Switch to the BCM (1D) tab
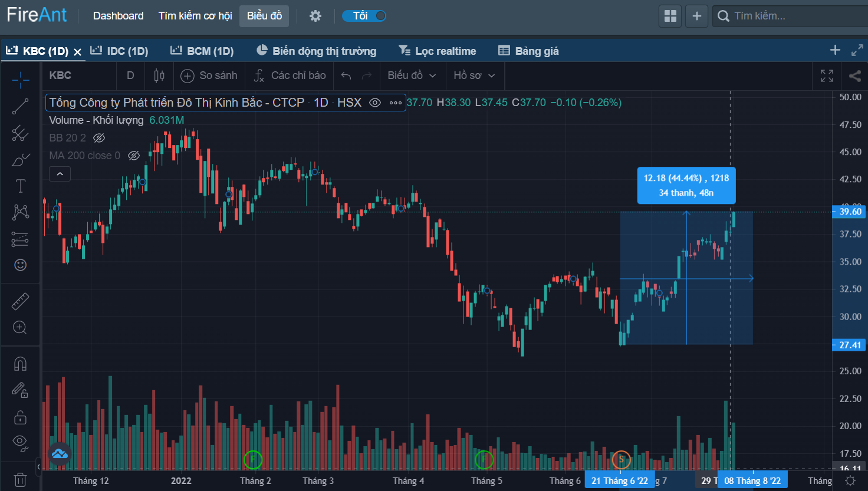 (x=202, y=51)
